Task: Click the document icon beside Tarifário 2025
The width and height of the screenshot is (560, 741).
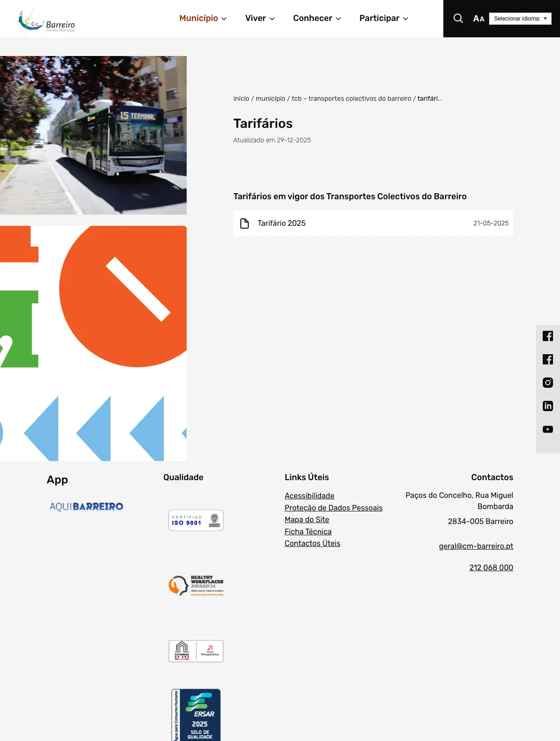Action: tap(245, 224)
